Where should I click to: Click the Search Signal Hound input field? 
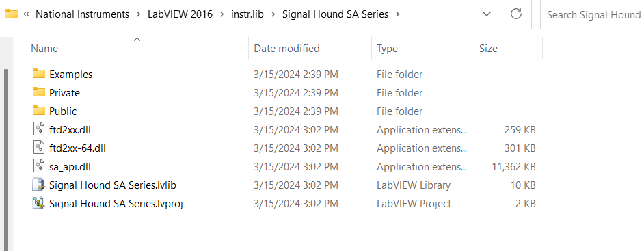tap(592, 15)
